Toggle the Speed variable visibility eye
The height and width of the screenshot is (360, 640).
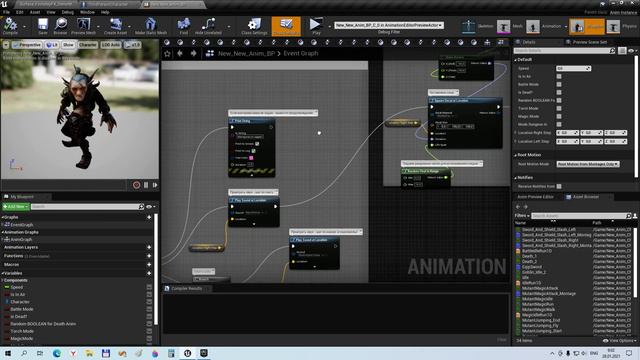click(149, 287)
